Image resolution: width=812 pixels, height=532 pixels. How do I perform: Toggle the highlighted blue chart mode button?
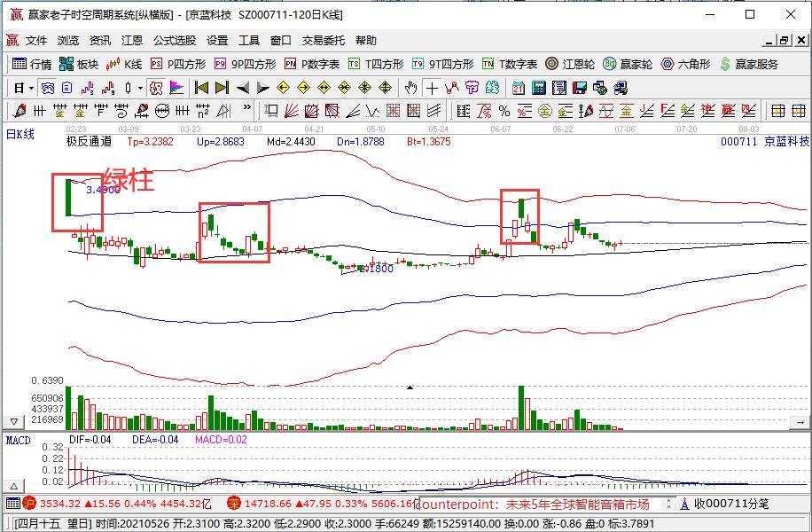tap(48, 88)
